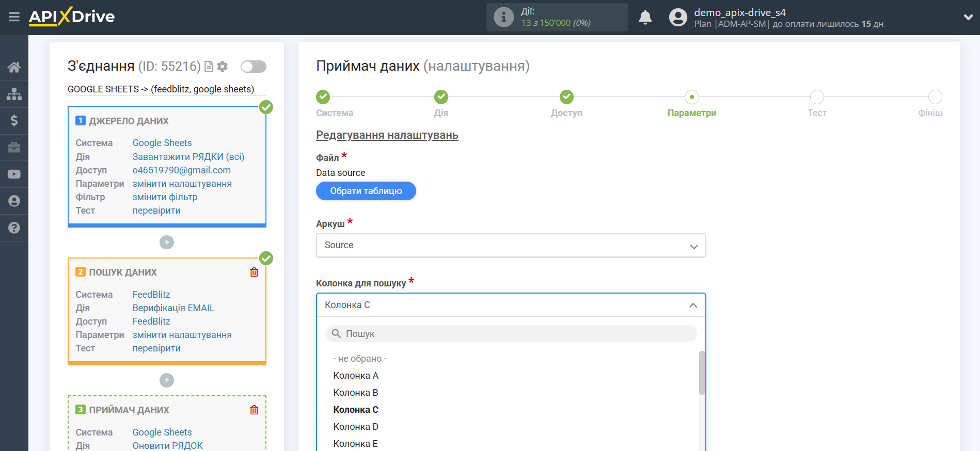Image resolution: width=980 pixels, height=451 pixels.
Task: Expand the account dropdown chevron
Action: coord(968,18)
